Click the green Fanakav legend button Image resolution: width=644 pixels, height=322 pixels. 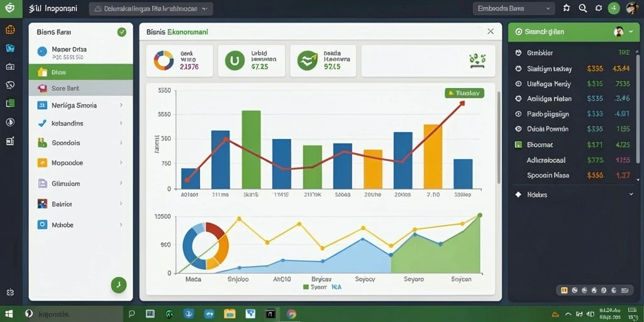coord(465,93)
